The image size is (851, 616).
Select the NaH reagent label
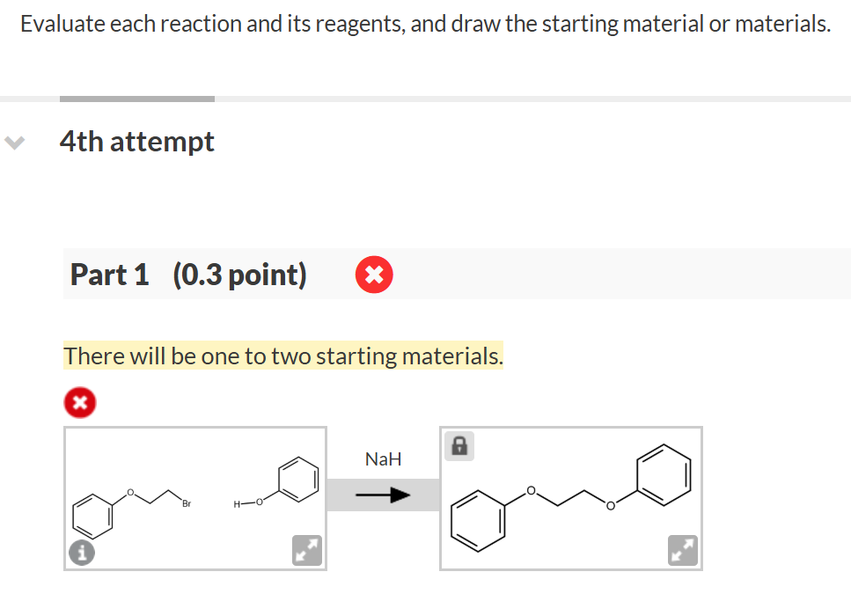click(382, 459)
